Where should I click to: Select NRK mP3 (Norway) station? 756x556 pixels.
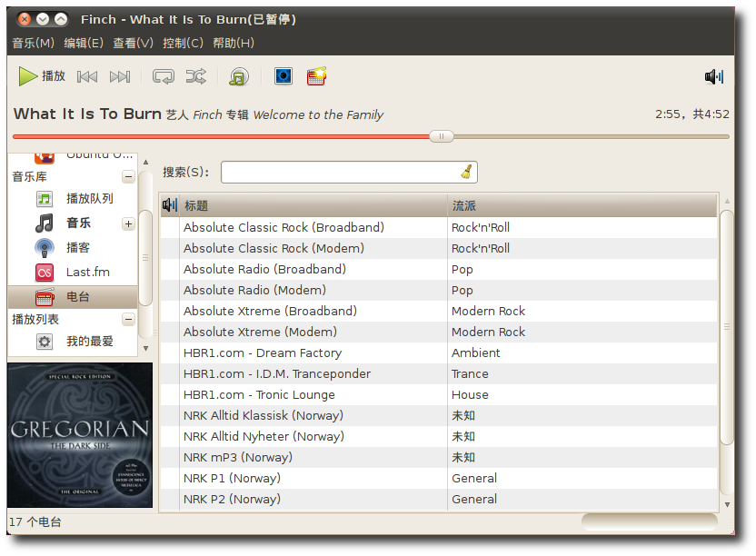point(438,458)
